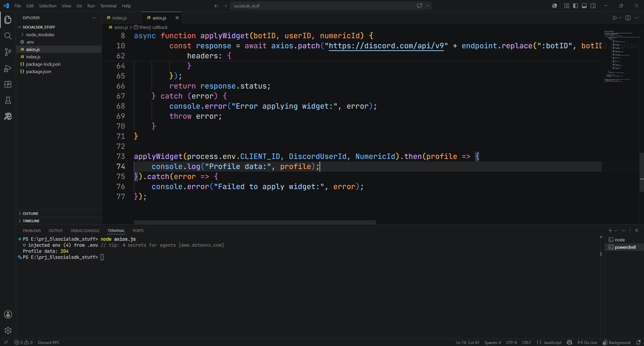The width and height of the screenshot is (644, 346).
Task: Open package.json in explorer
Action: point(59,71)
